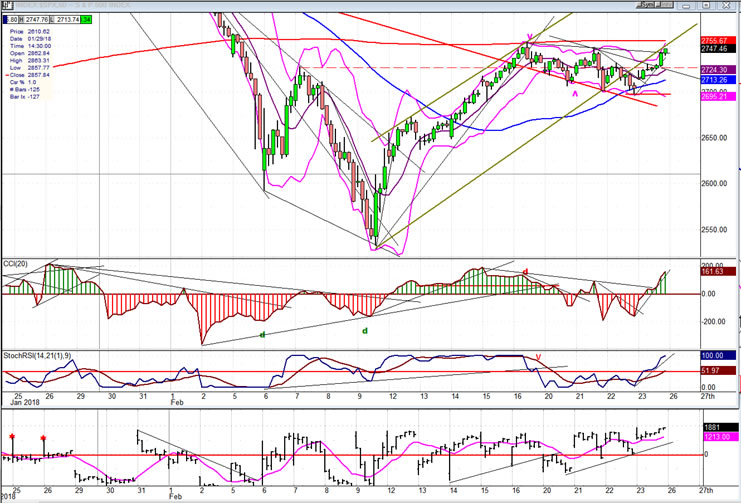This screenshot has height=503, width=741.
Task: Click the blue 100.00 StochRSI tag
Action: pos(717,356)
